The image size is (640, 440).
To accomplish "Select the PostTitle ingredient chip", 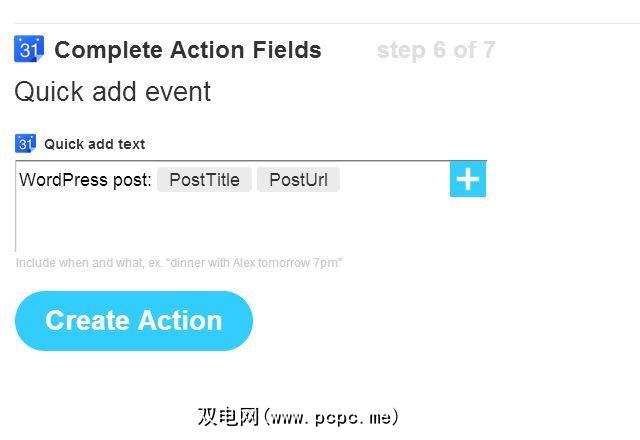I will point(204,180).
